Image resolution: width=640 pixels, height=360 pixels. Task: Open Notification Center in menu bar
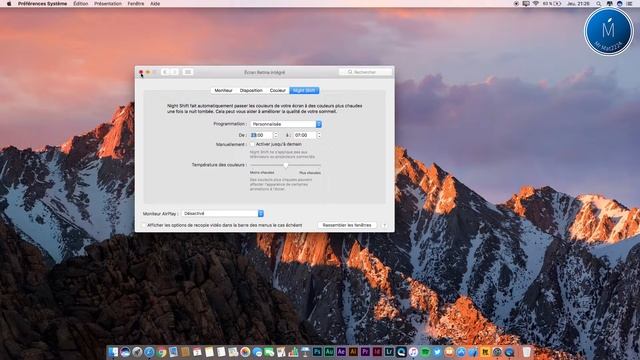pos(629,3)
